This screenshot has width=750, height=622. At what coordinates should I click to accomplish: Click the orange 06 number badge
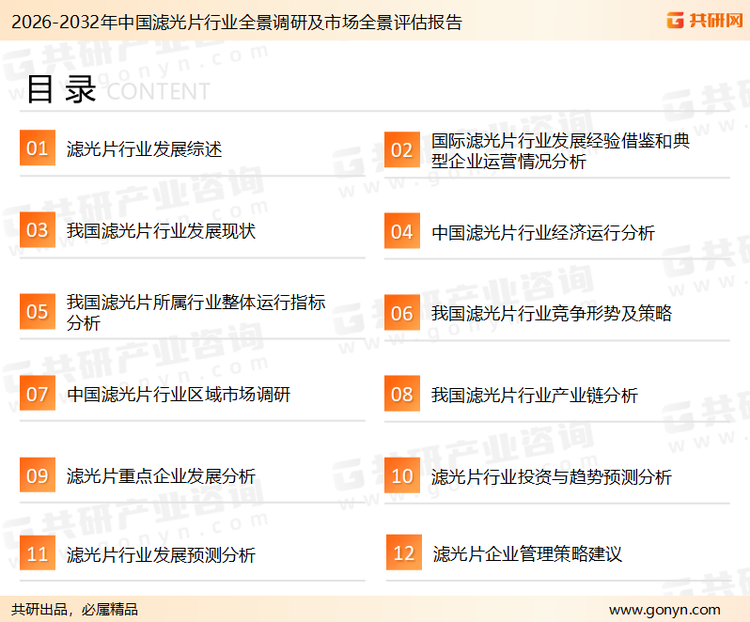click(402, 313)
